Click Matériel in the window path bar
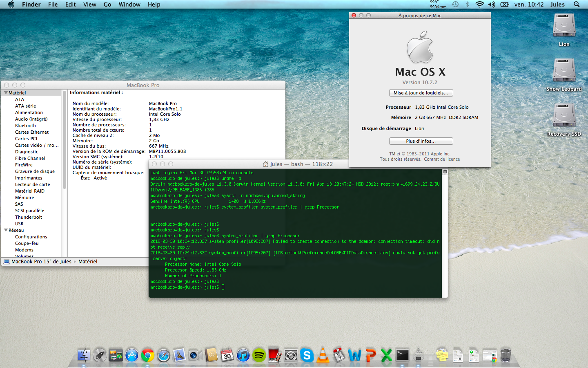The height and width of the screenshot is (368, 588). pos(88,262)
